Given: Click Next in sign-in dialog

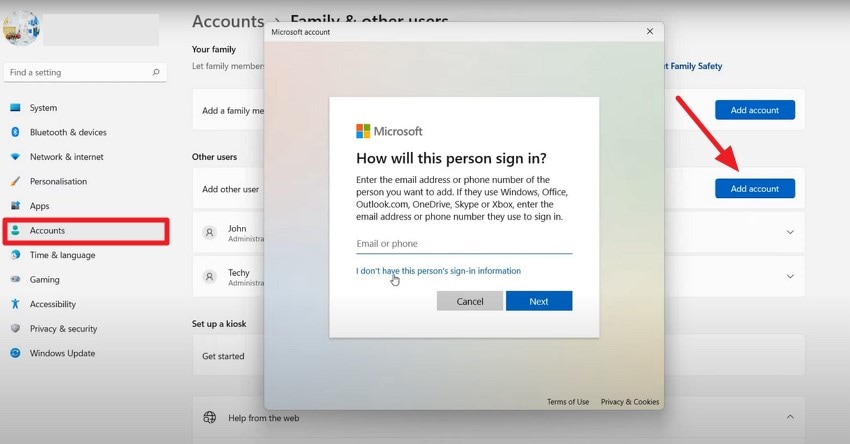Looking at the screenshot, I should 539,301.
